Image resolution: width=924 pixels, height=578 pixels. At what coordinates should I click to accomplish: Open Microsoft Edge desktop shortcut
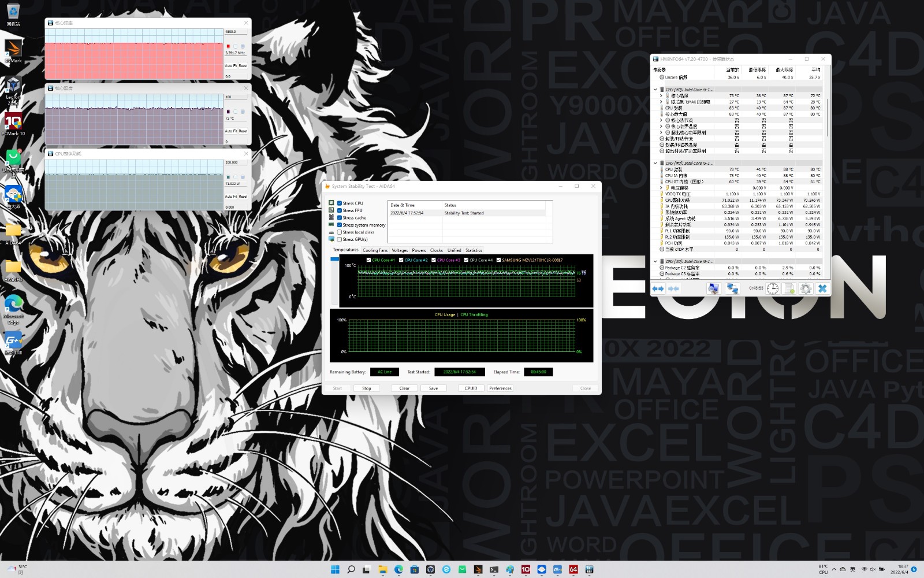(13, 309)
